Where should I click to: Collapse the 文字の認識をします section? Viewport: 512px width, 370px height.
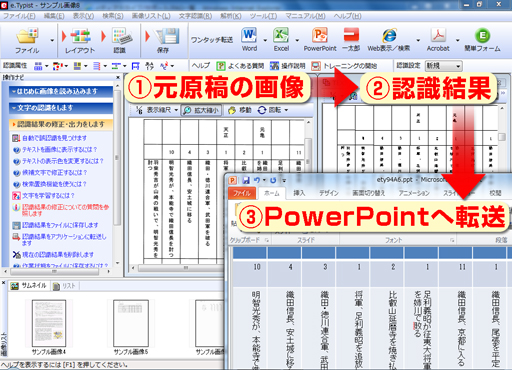[61, 108]
